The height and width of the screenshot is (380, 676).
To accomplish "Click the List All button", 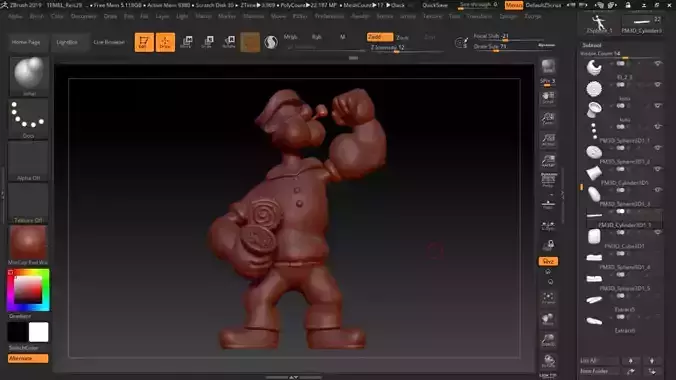I will (599, 361).
